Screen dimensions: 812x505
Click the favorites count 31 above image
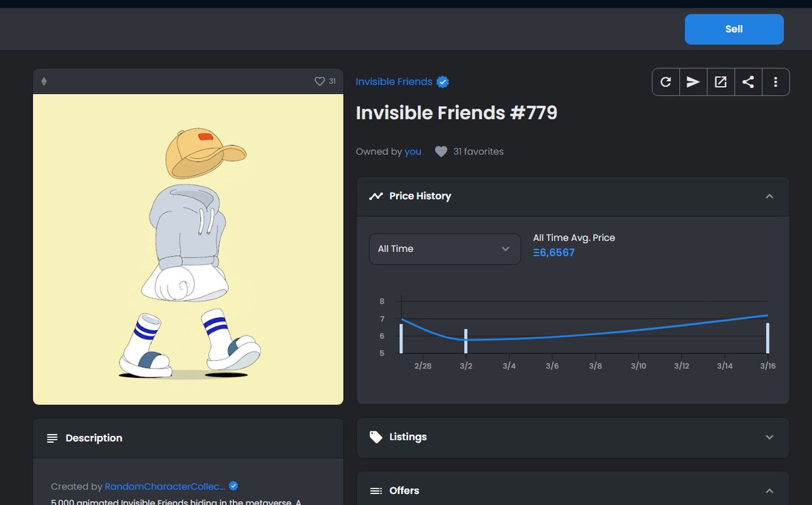(x=332, y=81)
